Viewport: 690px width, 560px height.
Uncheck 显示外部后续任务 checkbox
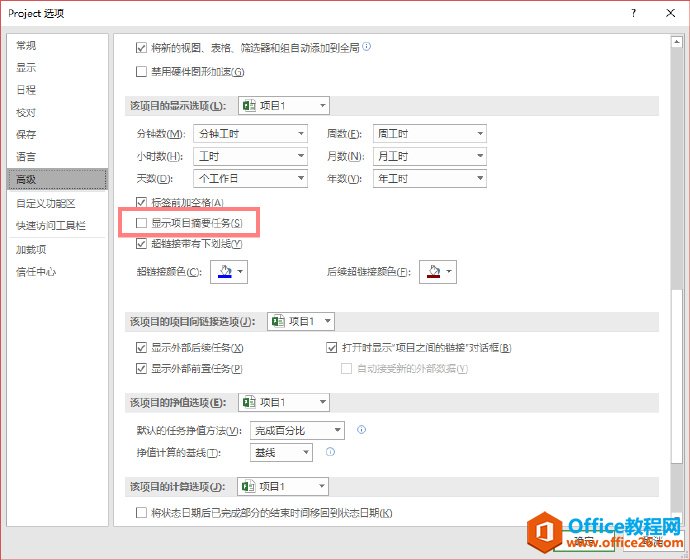click(x=141, y=348)
